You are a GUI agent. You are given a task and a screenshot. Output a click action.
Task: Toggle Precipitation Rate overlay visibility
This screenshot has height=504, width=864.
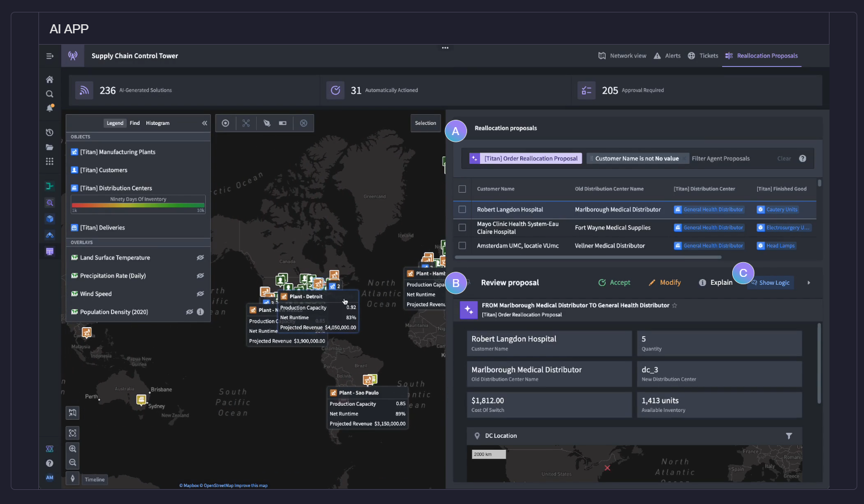[x=200, y=276]
